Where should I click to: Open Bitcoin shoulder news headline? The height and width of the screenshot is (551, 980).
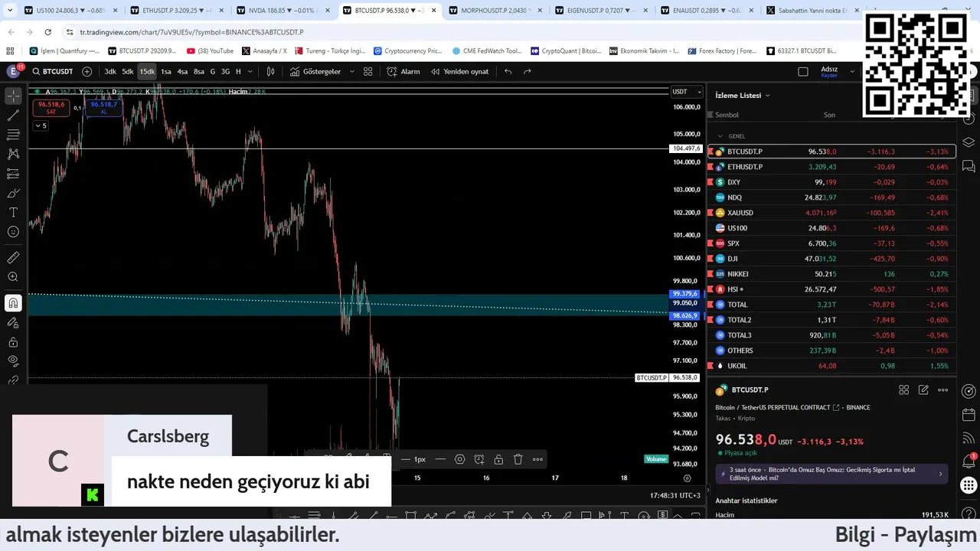831,474
